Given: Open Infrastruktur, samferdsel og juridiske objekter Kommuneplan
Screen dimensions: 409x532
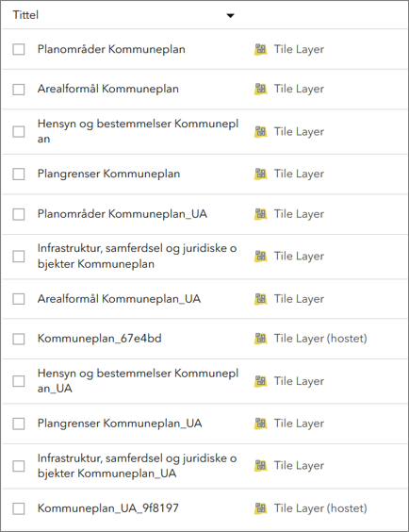Looking at the screenshot, I should (x=137, y=256).
